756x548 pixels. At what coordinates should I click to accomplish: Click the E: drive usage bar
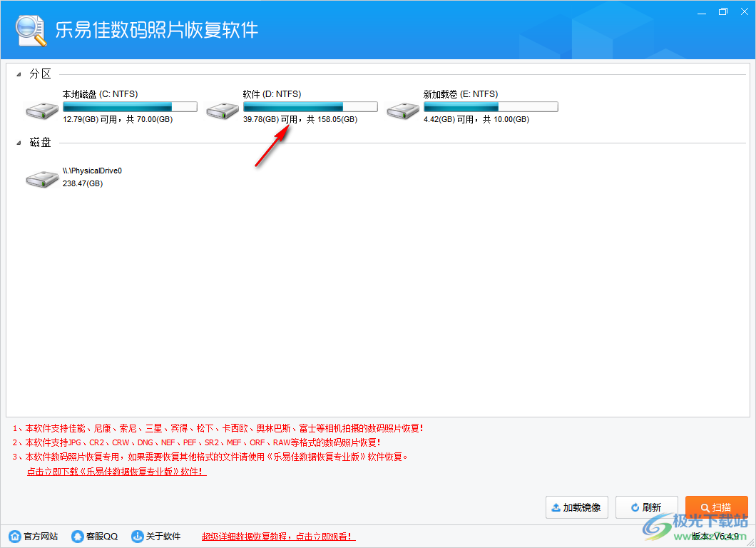point(491,106)
